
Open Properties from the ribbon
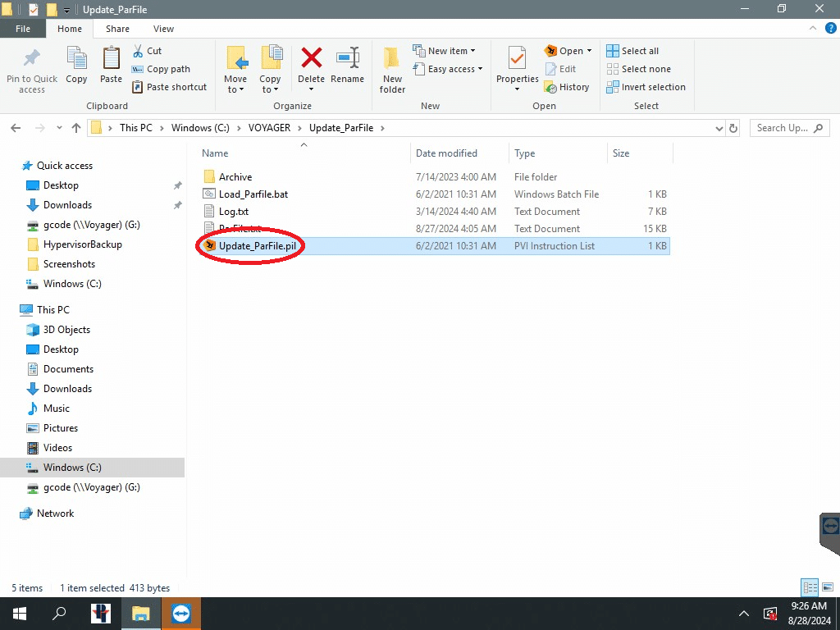pos(517,66)
